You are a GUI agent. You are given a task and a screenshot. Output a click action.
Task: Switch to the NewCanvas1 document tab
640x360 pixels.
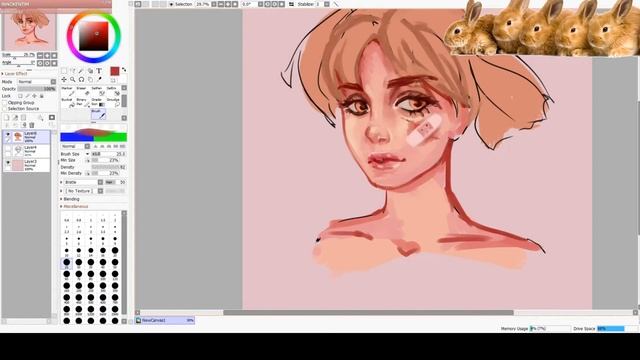[165, 320]
